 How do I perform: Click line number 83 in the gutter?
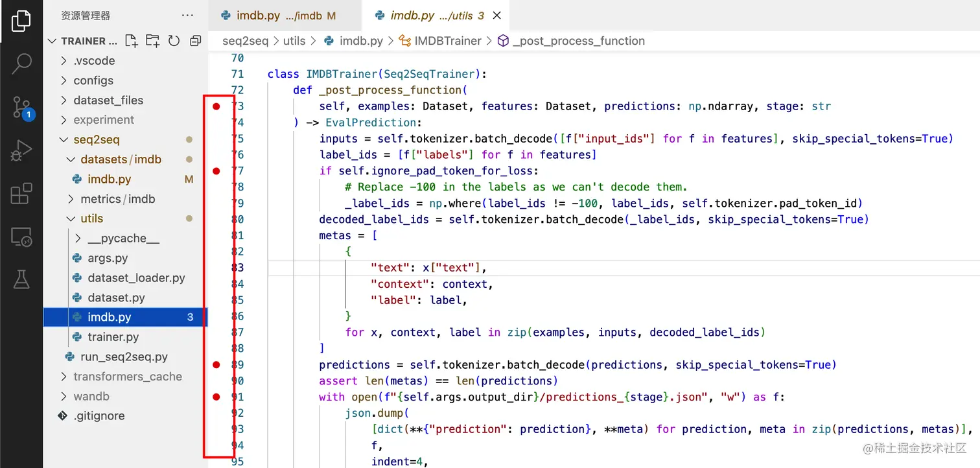tap(237, 268)
